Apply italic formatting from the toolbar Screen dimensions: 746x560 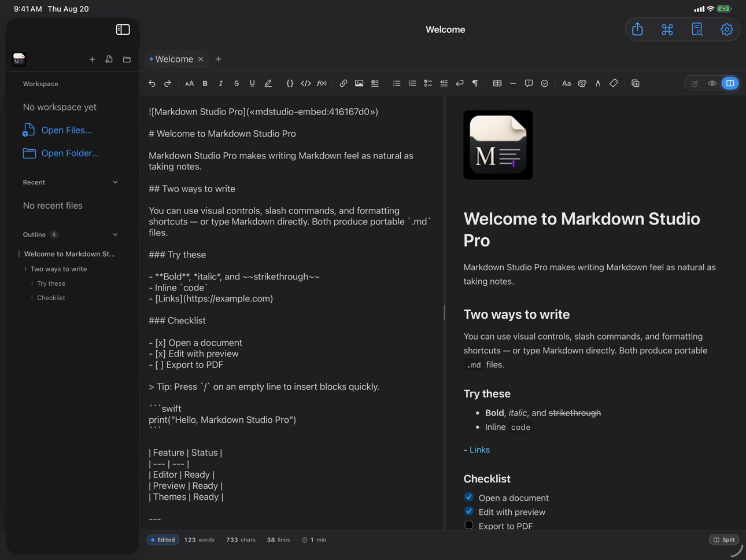tap(220, 83)
